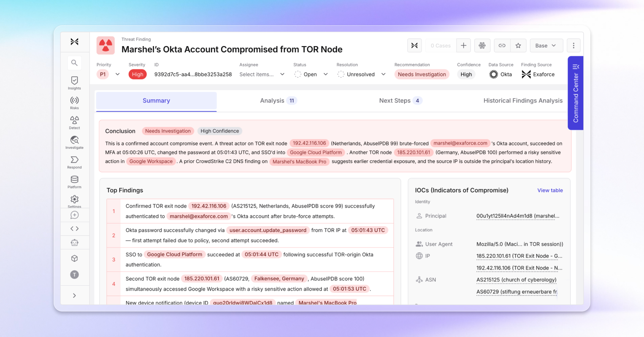Click the finding ID 9392d7c5-aa4...8bbe3253a258
Viewport: 644px width, 337px height.
pyautogui.click(x=193, y=74)
